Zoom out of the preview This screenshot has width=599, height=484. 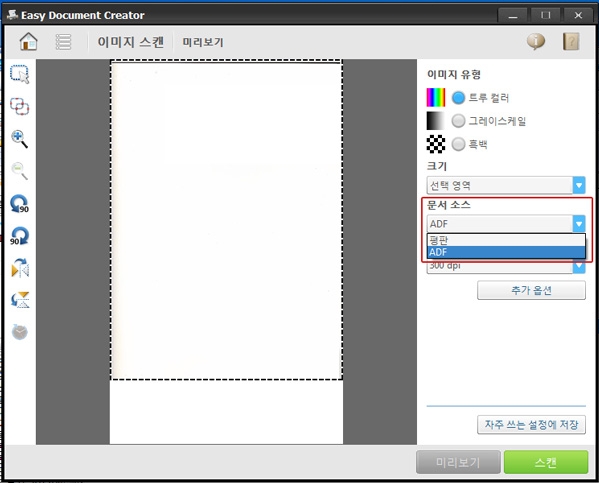click(19, 171)
